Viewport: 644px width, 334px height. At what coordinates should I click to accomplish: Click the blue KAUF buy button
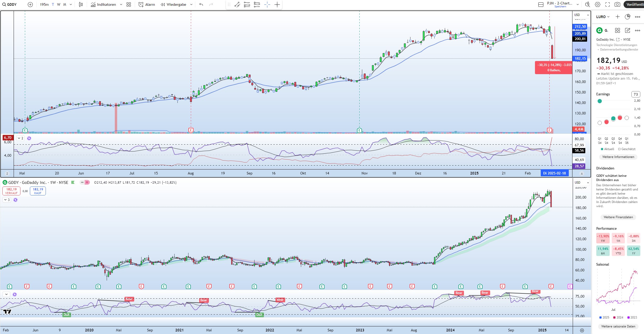pyautogui.click(x=38, y=191)
